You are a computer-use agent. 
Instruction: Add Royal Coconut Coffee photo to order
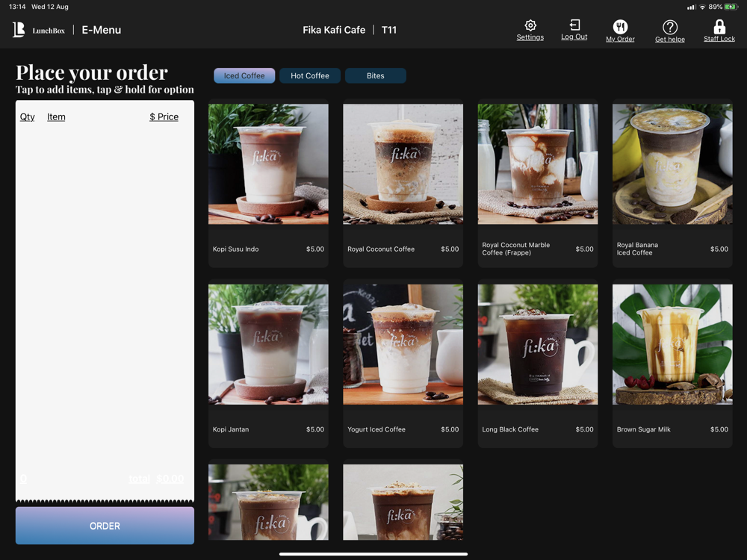[403, 164]
